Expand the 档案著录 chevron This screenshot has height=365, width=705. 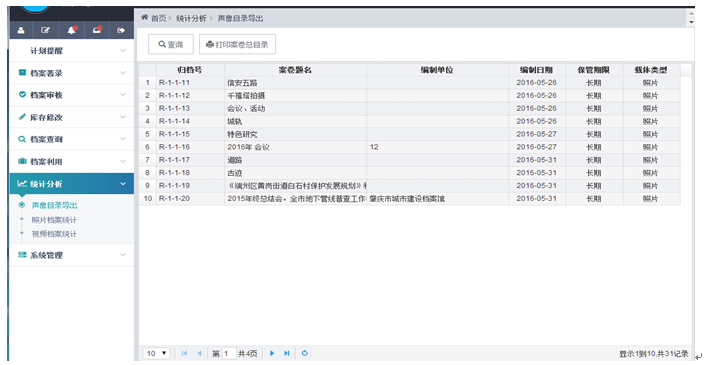coord(123,72)
